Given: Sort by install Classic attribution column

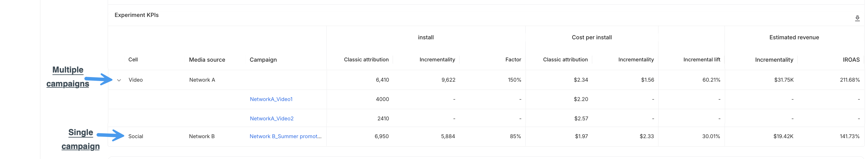Looking at the screenshot, I should (x=366, y=60).
